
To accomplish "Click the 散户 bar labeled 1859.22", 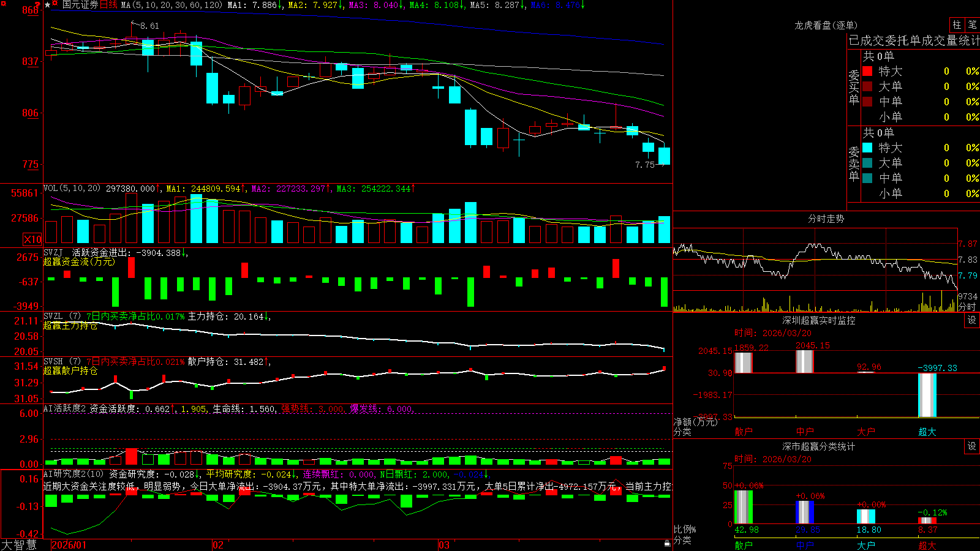I will 743,362.
